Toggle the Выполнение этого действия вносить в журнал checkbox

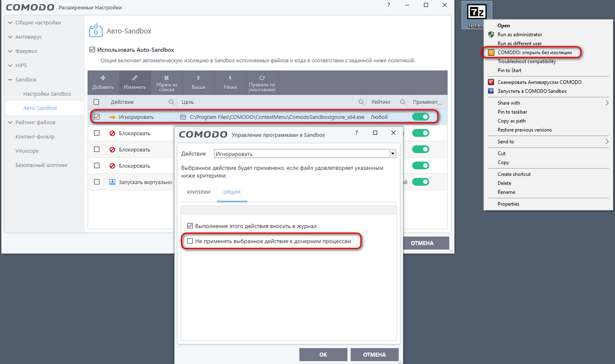[190, 226]
